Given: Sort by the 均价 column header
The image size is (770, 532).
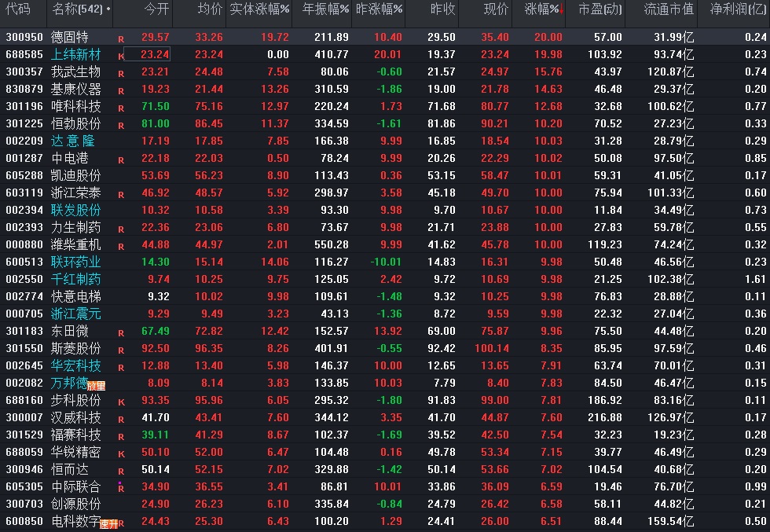Looking at the screenshot, I should tap(210, 9).
